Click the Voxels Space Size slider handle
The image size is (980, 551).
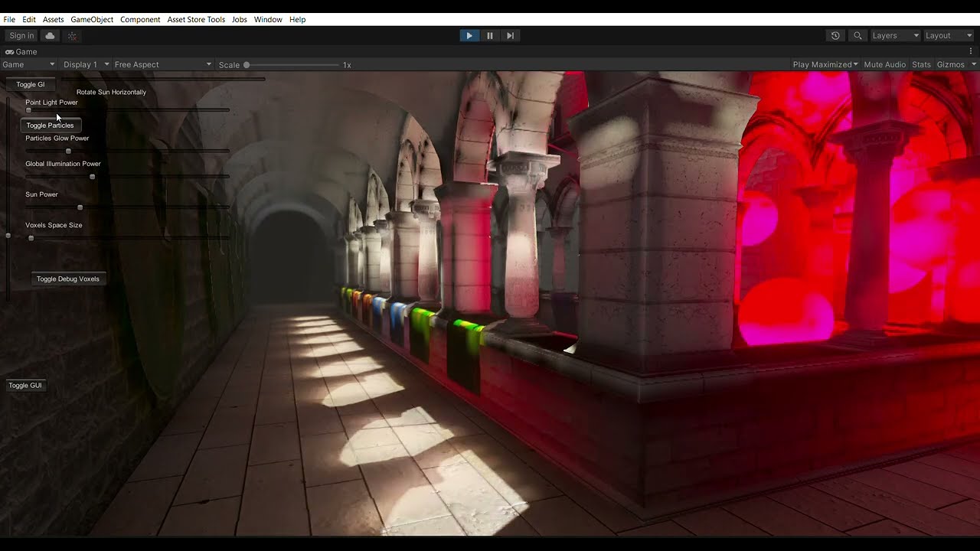pyautogui.click(x=31, y=238)
